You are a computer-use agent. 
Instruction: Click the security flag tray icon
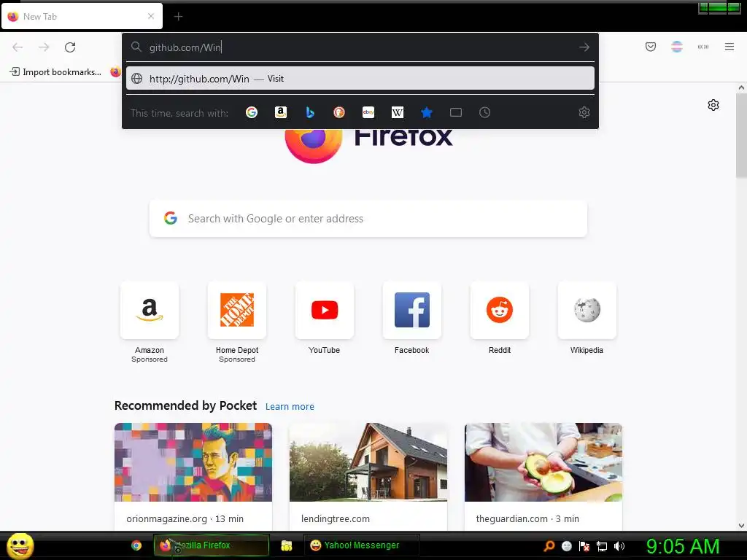(x=584, y=546)
